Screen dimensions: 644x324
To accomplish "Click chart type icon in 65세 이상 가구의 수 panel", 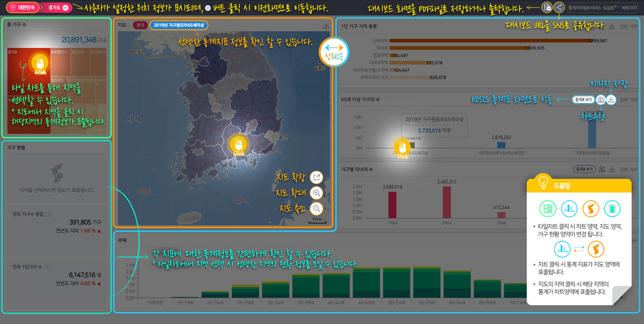I will 601,100.
